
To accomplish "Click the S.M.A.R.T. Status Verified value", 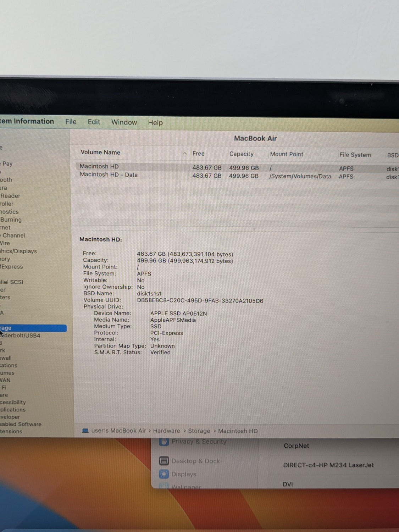I will tap(160, 353).
